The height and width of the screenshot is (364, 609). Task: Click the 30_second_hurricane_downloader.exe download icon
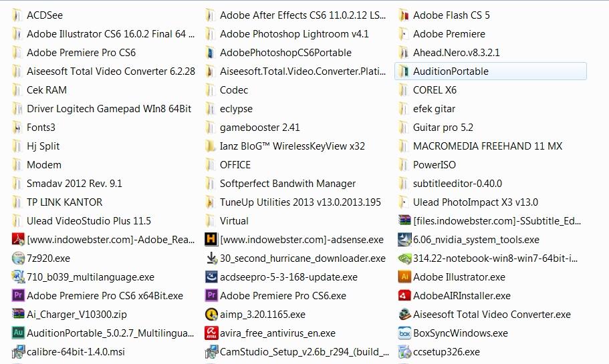211,258
